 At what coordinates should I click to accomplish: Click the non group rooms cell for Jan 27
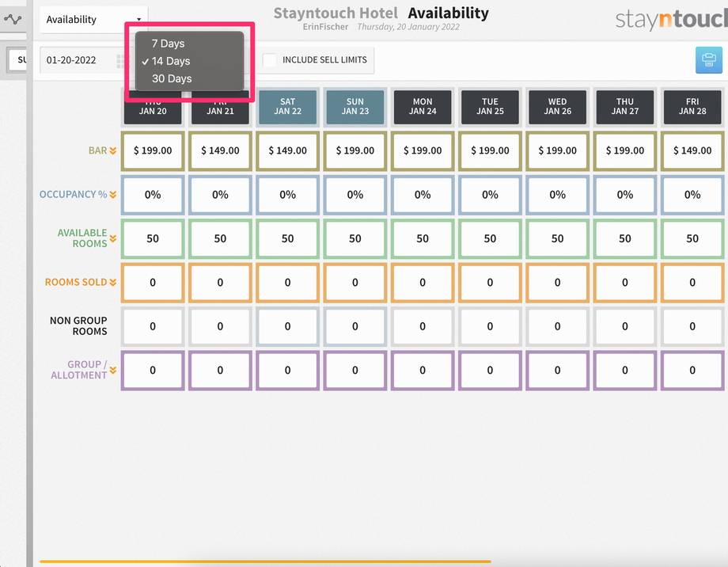tap(625, 327)
